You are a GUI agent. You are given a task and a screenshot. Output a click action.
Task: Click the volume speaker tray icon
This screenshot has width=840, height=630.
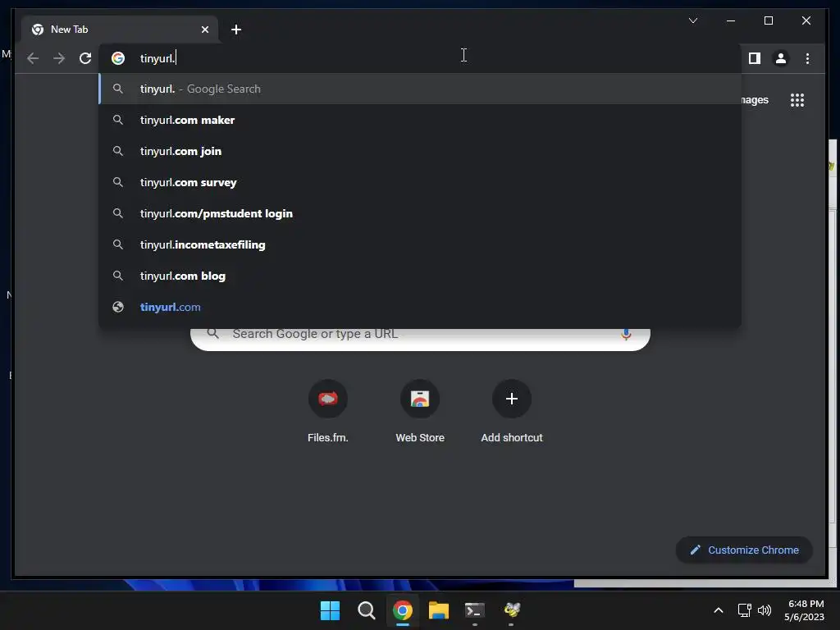(765, 610)
